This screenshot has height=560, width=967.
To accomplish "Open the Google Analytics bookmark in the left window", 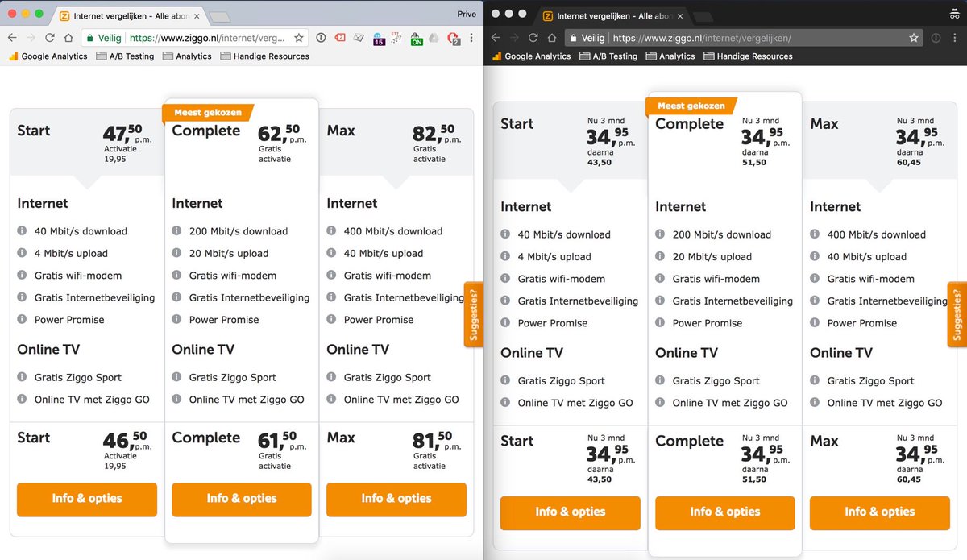I will pyautogui.click(x=48, y=56).
